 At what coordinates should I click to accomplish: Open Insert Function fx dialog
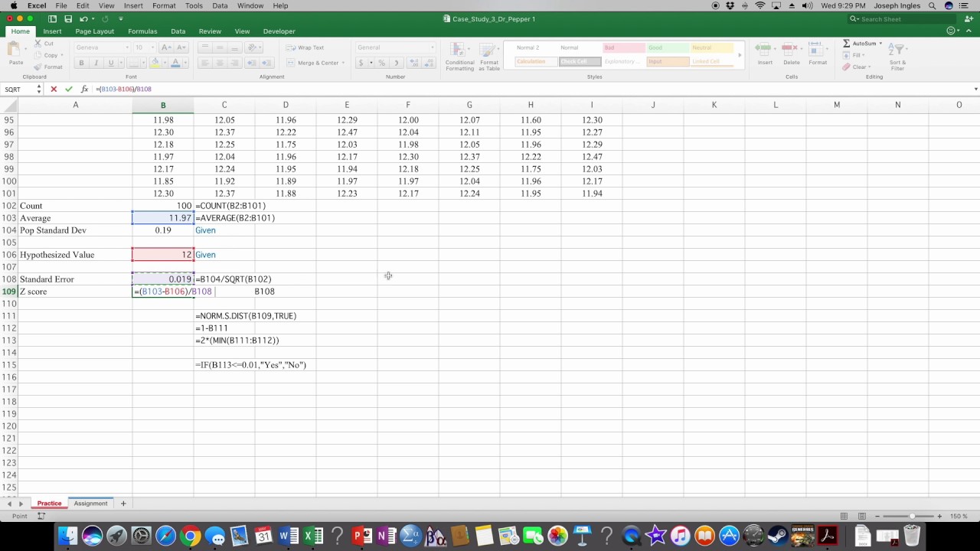coord(84,89)
